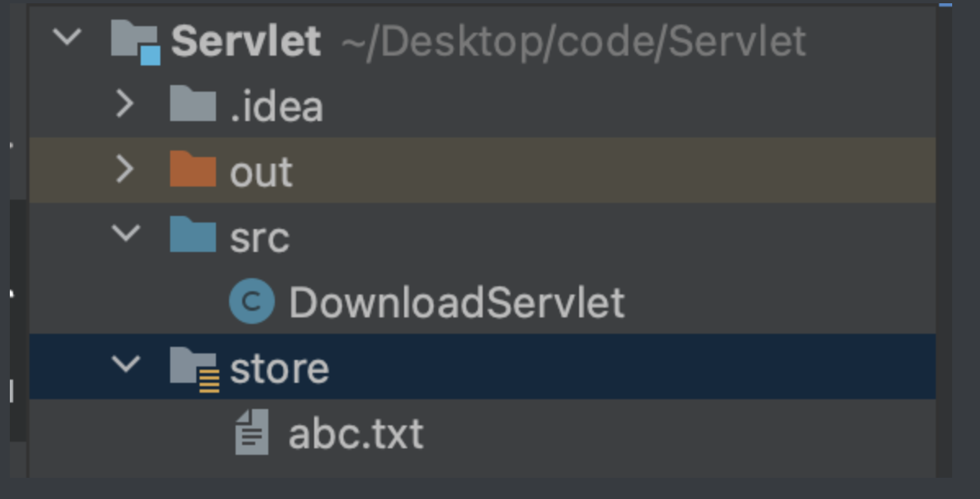Click the Servlet module folder icon

pyautogui.click(x=135, y=41)
